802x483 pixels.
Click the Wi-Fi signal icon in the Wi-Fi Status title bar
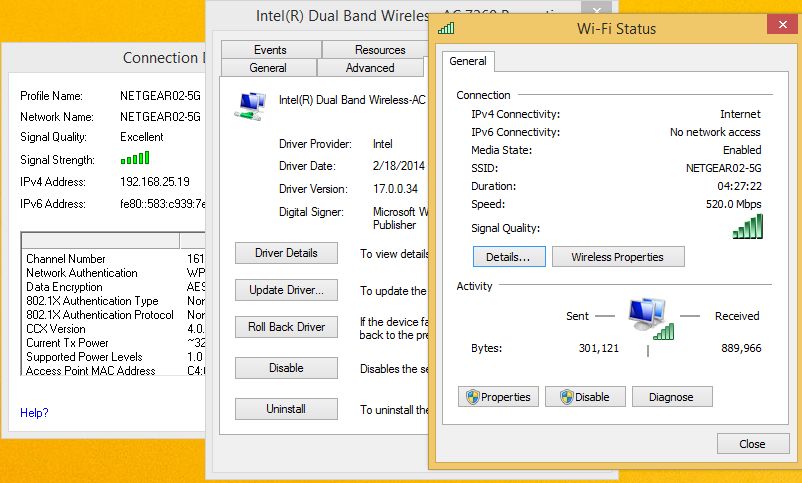[446, 28]
